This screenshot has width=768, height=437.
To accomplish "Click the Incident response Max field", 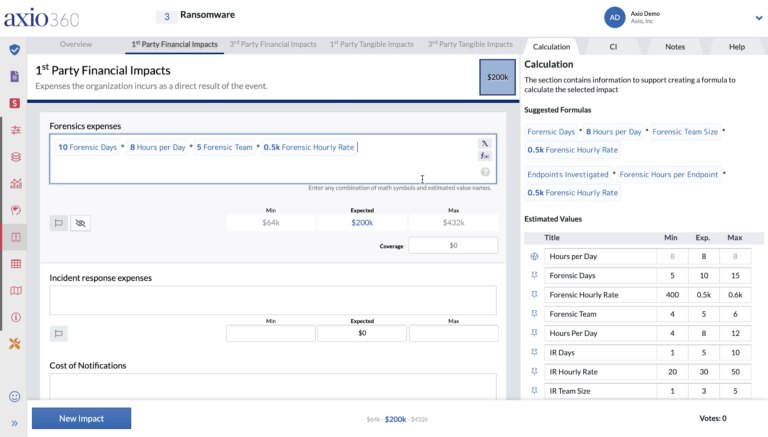I will click(x=454, y=333).
